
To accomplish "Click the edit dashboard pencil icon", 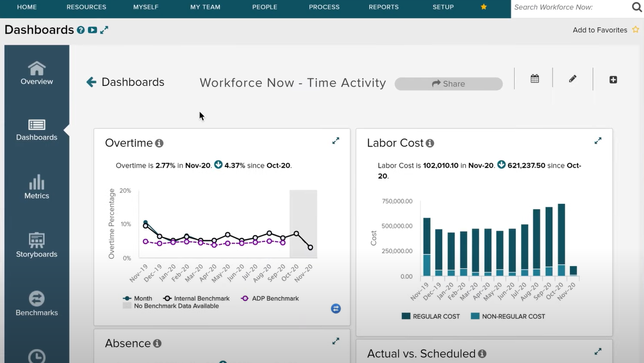I will 572,79.
